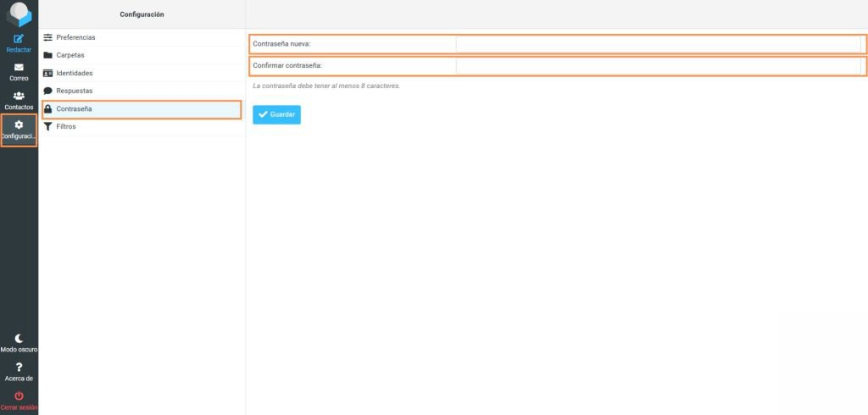Viewport: 868px width, 415px height.
Task: Select Respuestas in settings list
Action: (75, 91)
